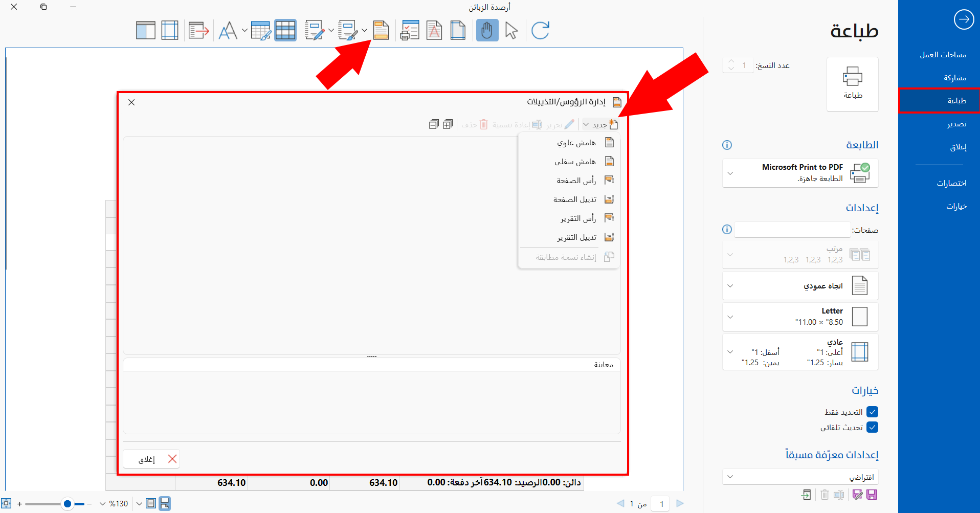Click the export columns arrow icon
Viewport: 980px width, 513px height.
point(198,31)
